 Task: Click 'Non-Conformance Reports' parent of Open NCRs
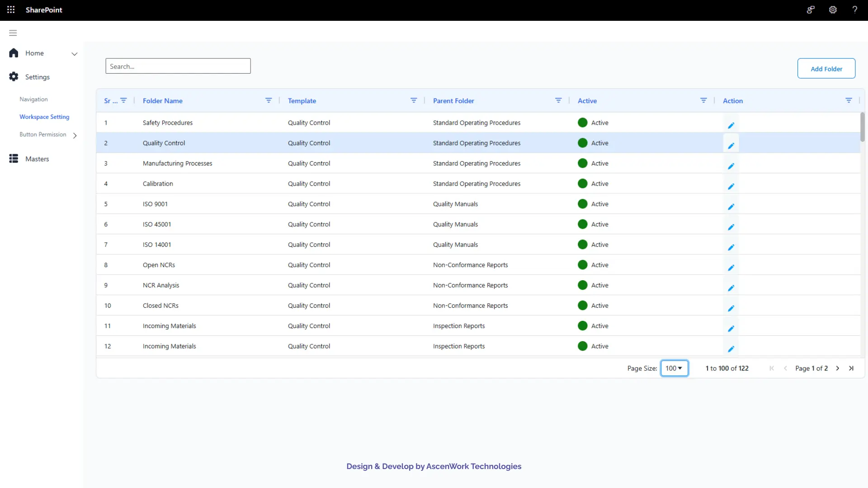click(x=470, y=265)
